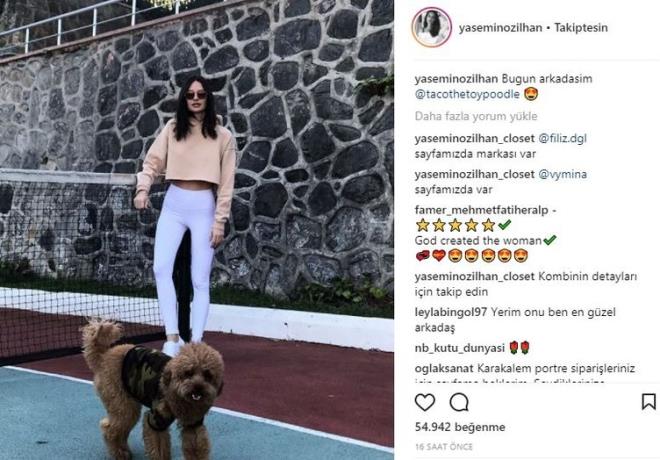Open @filiz.dgl mention link

[x=562, y=138]
